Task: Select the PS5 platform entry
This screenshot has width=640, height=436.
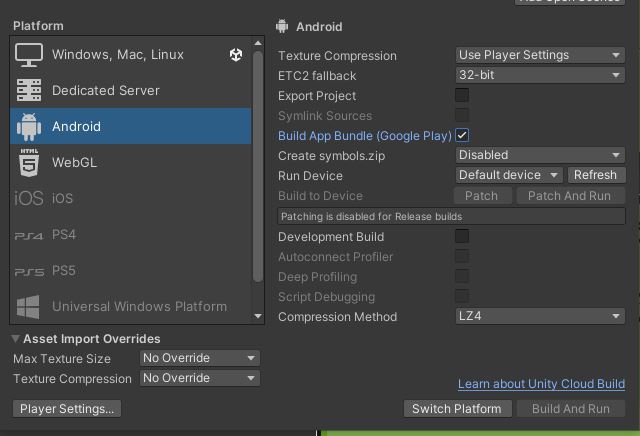Action: tap(131, 270)
